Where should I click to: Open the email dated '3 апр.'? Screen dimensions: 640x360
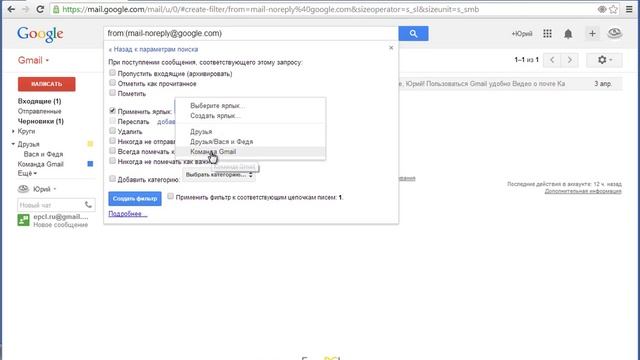510,84
